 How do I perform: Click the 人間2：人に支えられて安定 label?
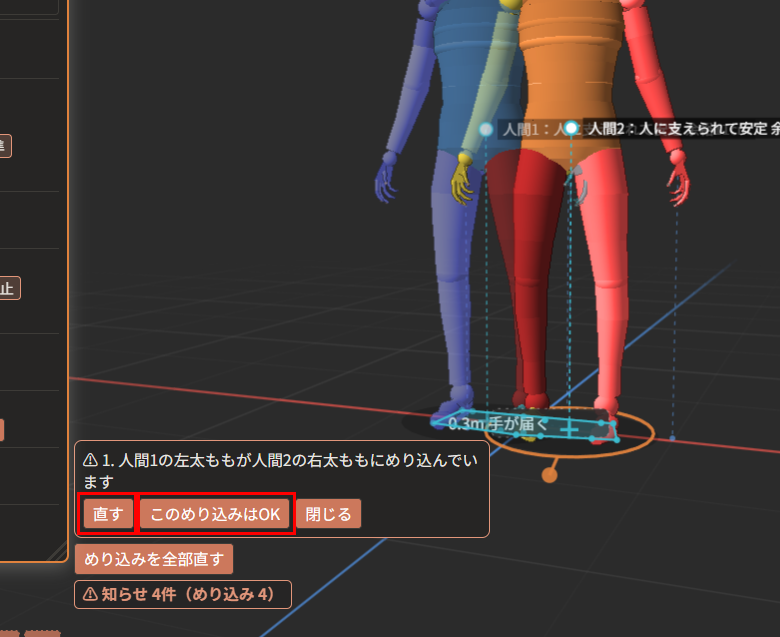(682, 129)
